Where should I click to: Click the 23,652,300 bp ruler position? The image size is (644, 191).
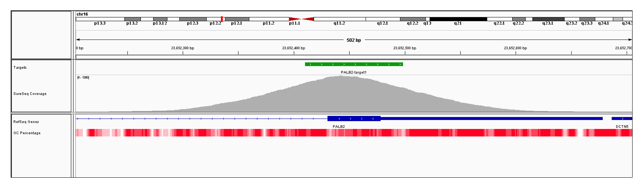183,48
